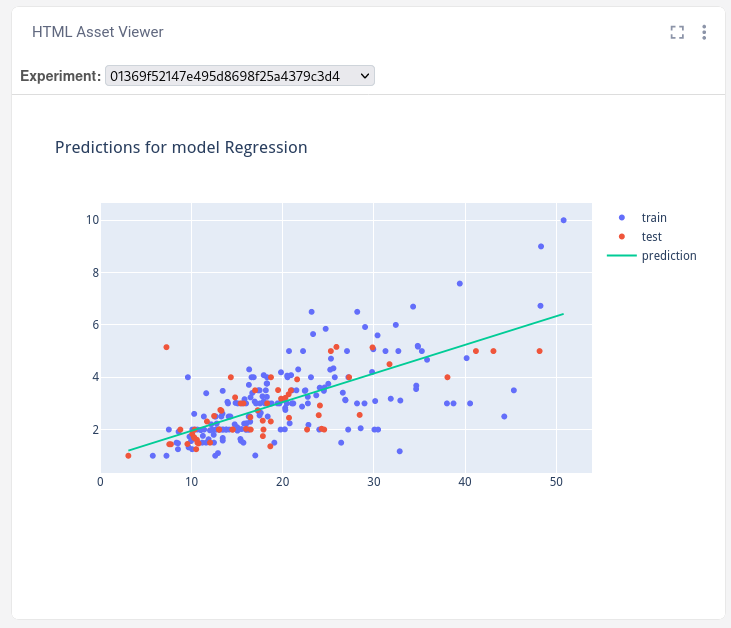
Task: Click the blue train legend marker dot
Action: 622,217
